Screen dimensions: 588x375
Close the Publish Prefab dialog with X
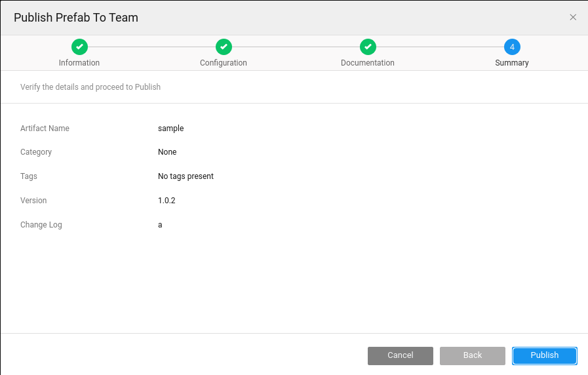coord(573,17)
